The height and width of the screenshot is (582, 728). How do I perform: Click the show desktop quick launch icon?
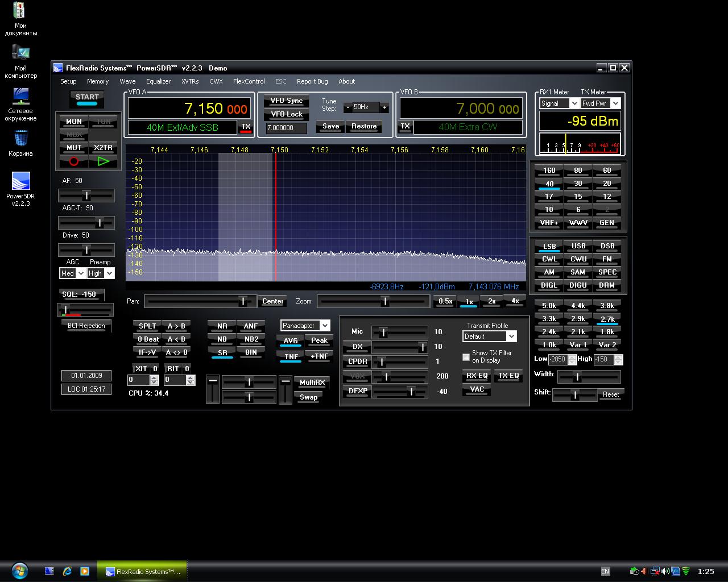49,571
